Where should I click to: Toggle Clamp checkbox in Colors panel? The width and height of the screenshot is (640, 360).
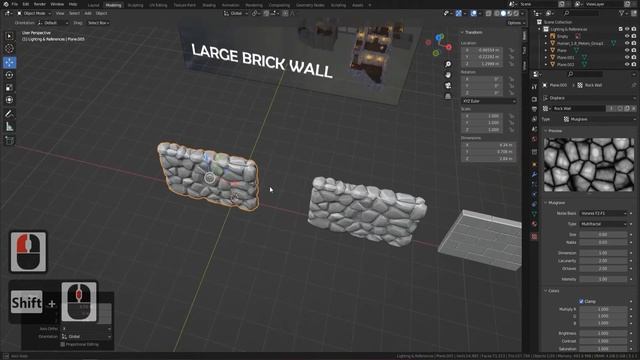coord(581,301)
